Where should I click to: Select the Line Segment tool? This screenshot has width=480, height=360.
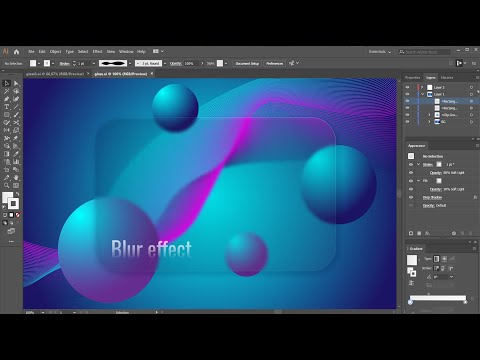coord(16,107)
